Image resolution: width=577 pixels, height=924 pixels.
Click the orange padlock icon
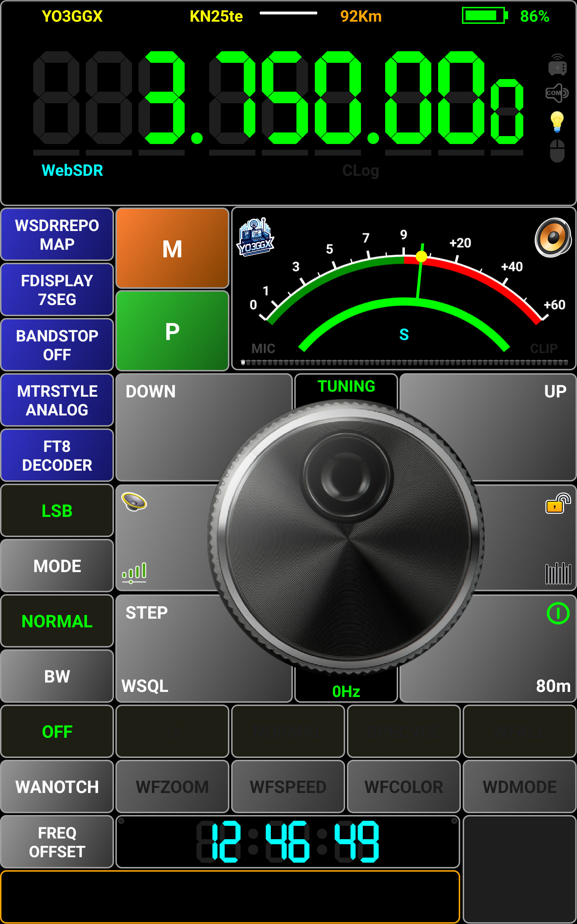click(x=558, y=504)
